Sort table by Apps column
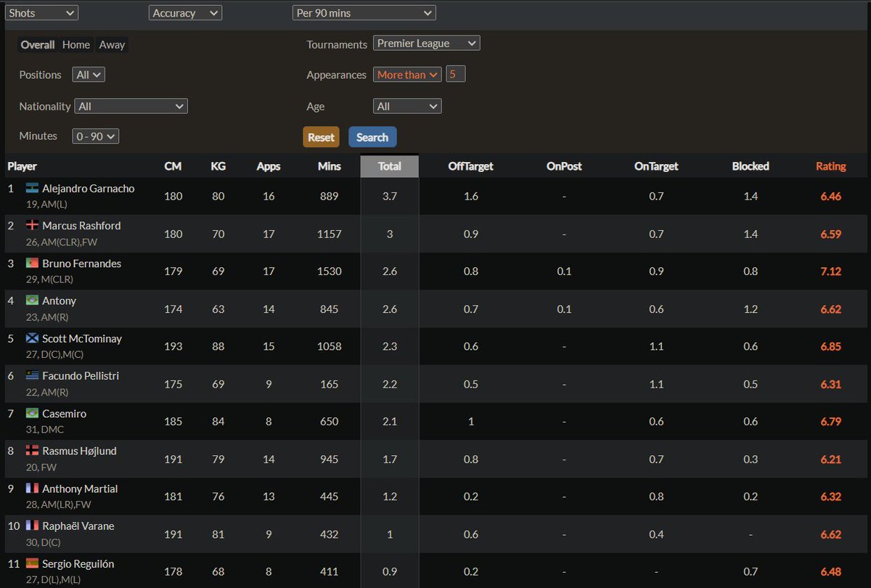This screenshot has height=588, width=871. [x=269, y=166]
